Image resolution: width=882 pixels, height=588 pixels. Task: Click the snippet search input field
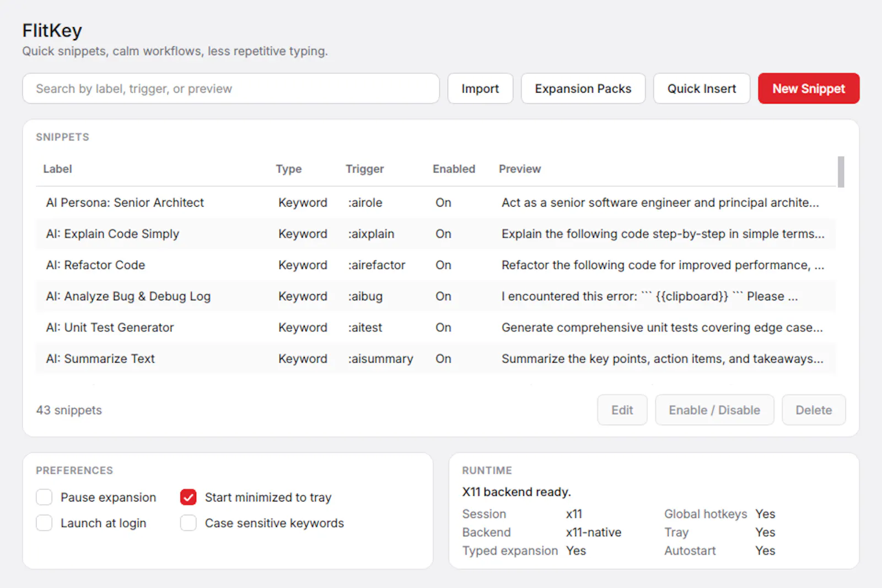tap(231, 89)
